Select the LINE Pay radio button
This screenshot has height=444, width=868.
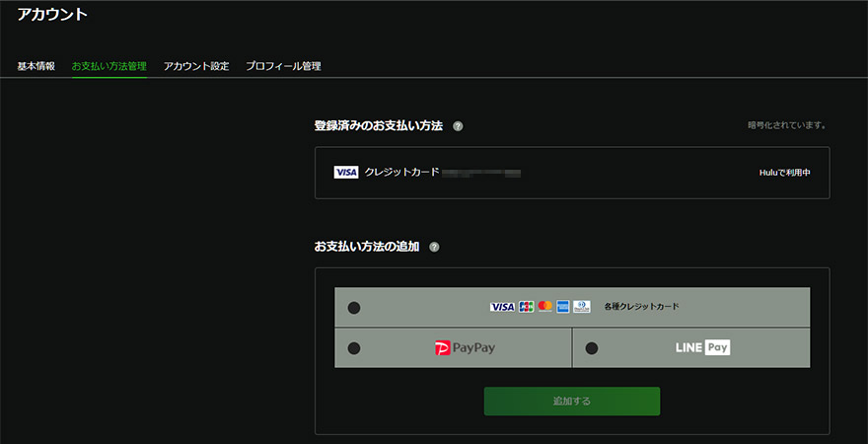click(592, 348)
